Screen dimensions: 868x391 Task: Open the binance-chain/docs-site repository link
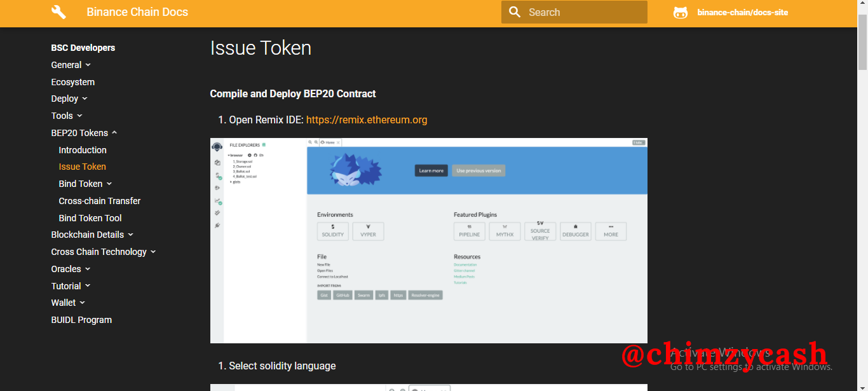click(743, 12)
